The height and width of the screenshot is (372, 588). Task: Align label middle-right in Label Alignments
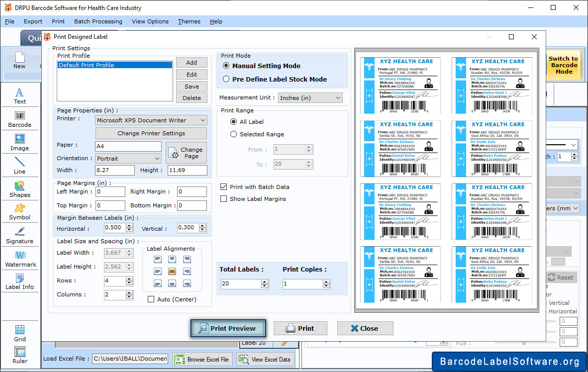tap(187, 271)
